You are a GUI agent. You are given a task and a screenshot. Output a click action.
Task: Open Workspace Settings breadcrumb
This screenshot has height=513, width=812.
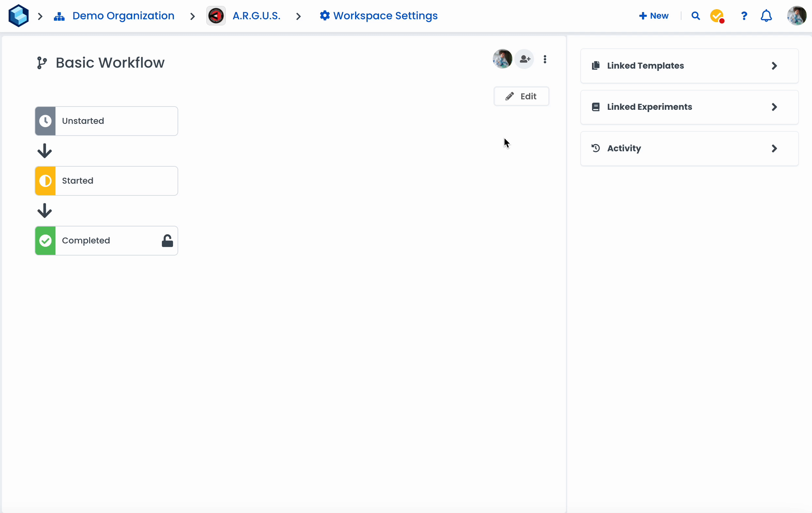(385, 16)
